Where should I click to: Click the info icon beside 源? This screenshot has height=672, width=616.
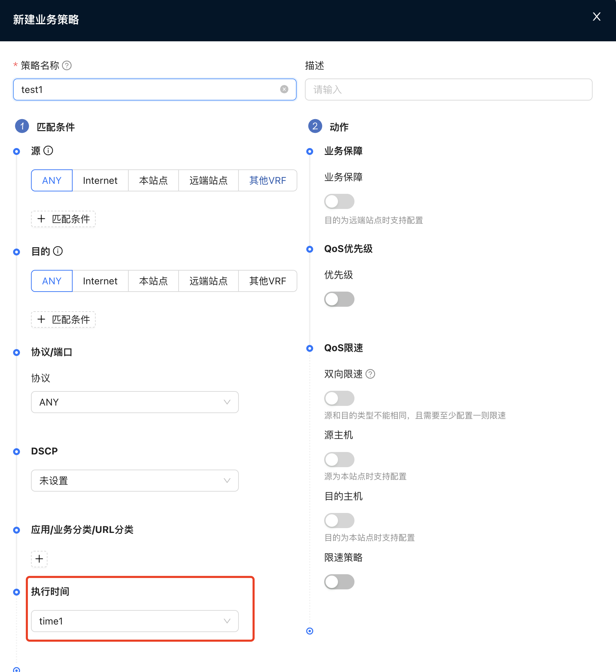tap(49, 151)
